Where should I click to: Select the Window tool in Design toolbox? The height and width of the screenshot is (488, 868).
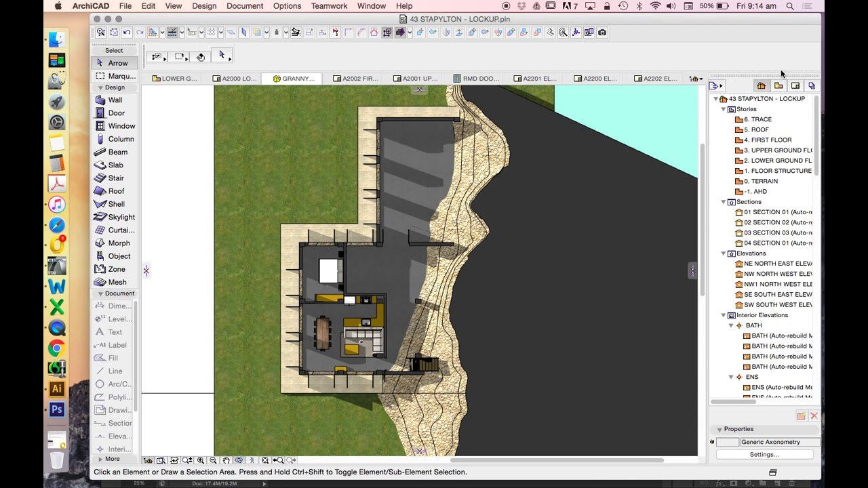coord(115,125)
